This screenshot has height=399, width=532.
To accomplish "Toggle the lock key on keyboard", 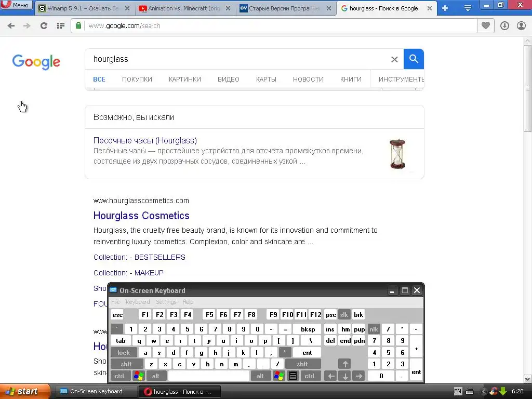I will (x=124, y=353).
